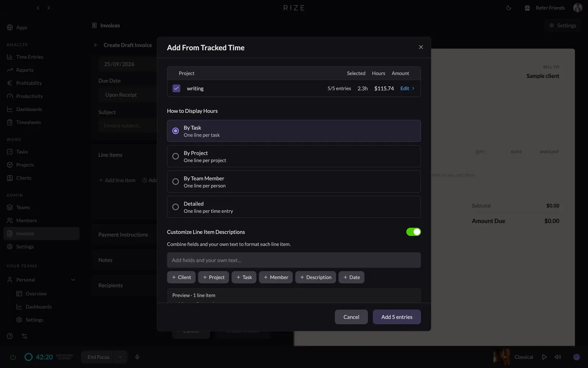The image size is (588, 368).
Task: Add the Task field chip
Action: pyautogui.click(x=244, y=277)
